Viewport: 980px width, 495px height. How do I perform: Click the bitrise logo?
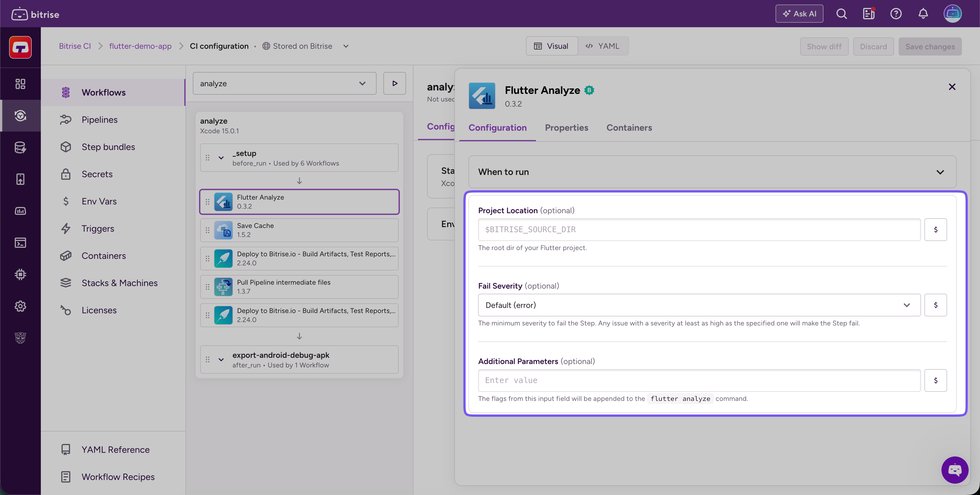[35, 14]
